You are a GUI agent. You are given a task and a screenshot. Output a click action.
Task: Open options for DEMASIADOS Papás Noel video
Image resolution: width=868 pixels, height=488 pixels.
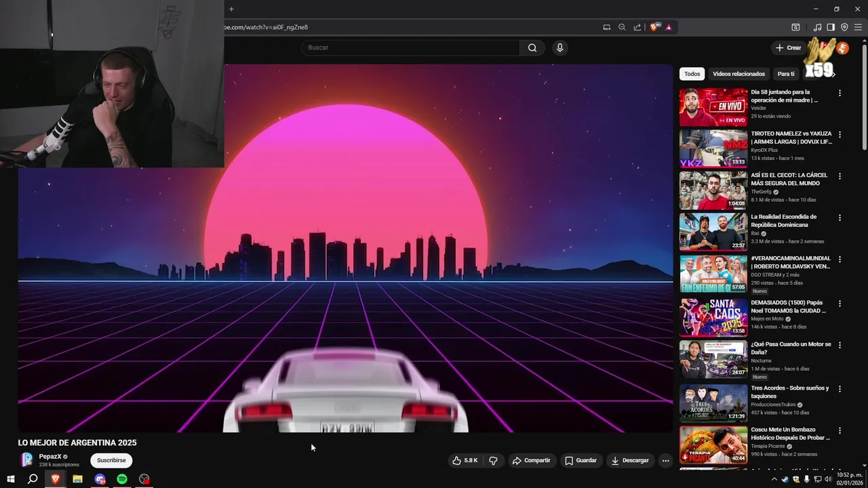pos(840,303)
